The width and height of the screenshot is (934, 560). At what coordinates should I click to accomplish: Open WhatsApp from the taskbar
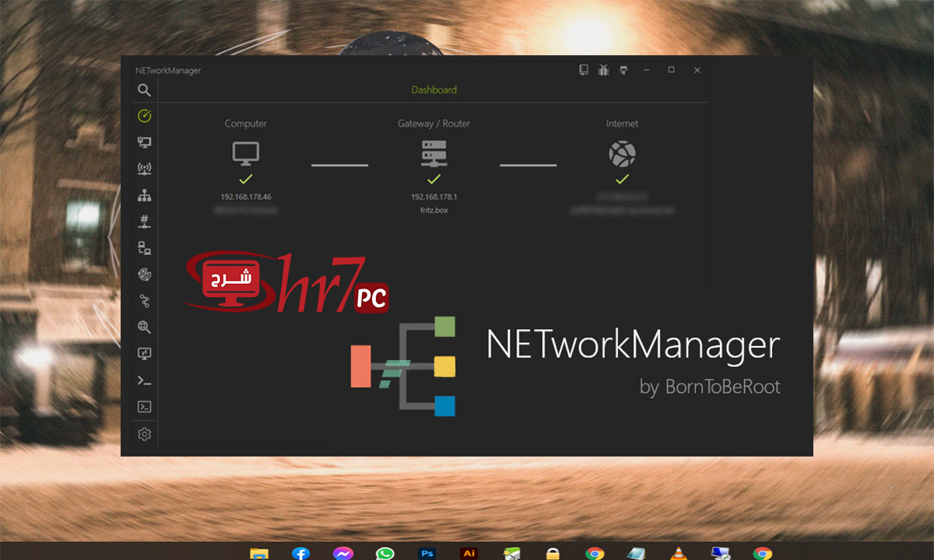coord(384,553)
